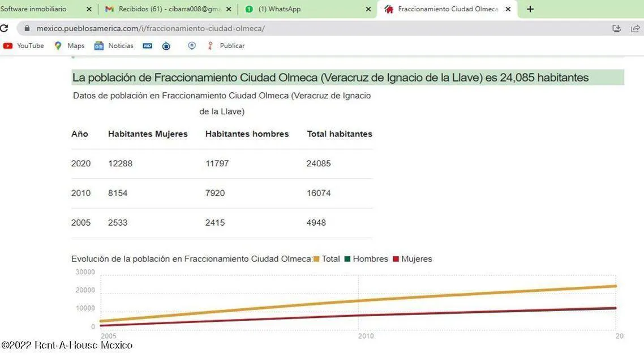
Task: Open the Publicar bookmark
Action: click(226, 46)
